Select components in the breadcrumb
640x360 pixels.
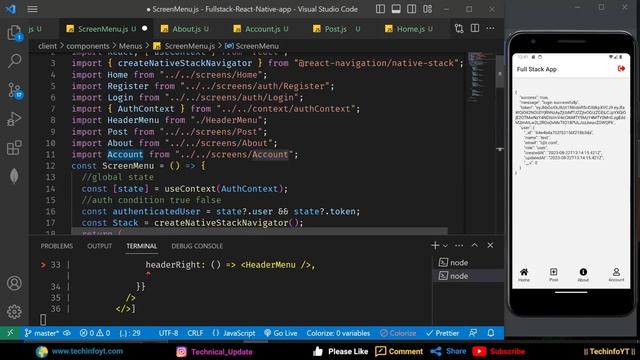tap(88, 46)
